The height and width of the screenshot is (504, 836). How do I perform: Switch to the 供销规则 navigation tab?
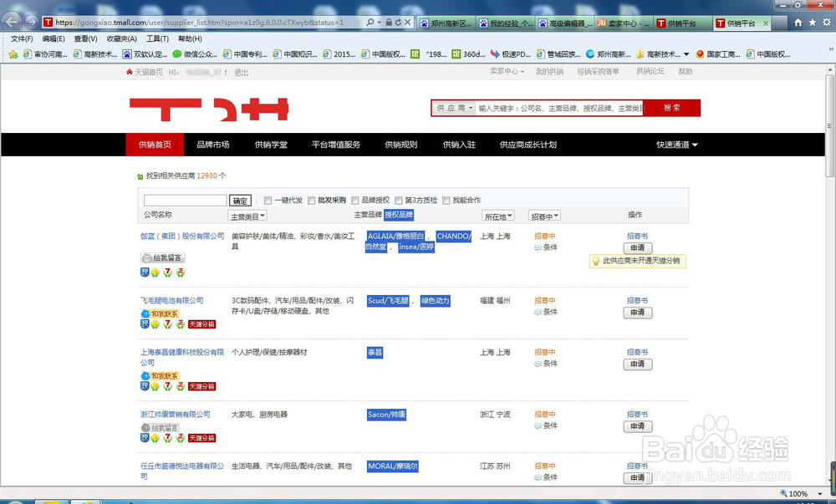(401, 145)
